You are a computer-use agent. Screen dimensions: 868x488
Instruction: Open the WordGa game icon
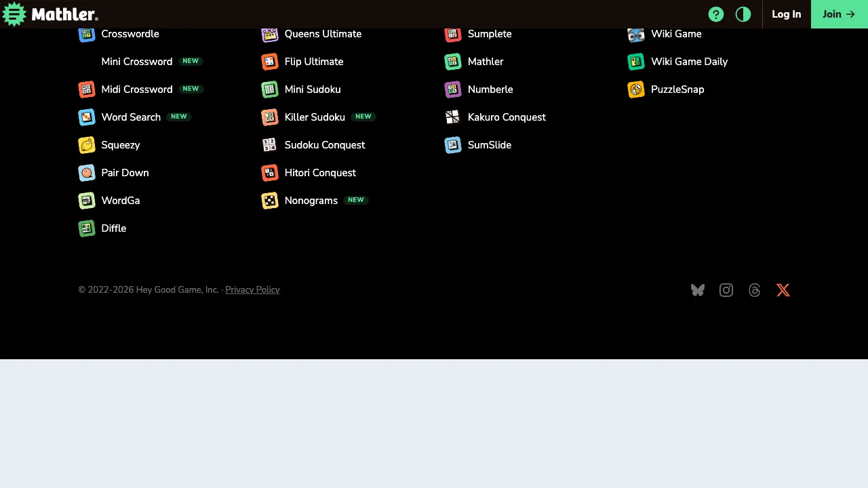point(87,201)
